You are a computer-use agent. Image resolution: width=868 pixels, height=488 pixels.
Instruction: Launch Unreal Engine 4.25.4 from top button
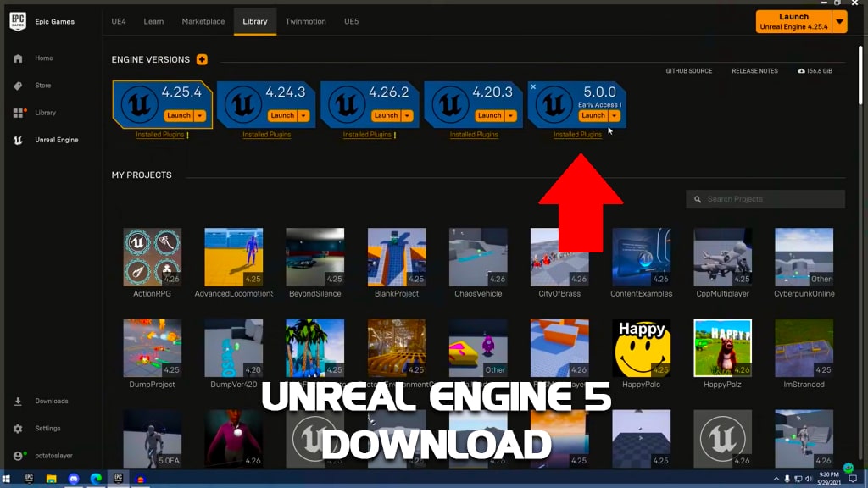(x=793, y=21)
